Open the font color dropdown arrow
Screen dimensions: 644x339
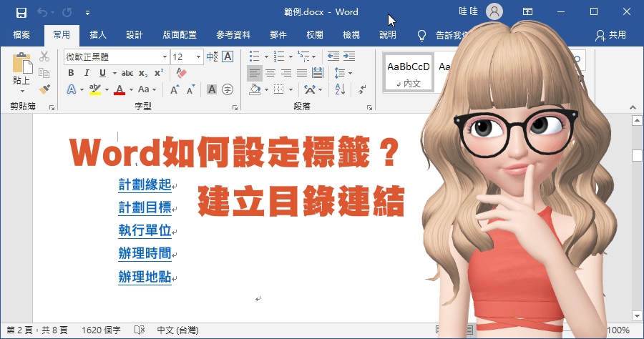(131, 89)
